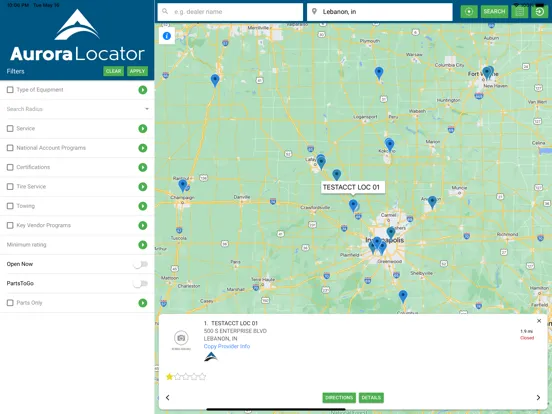Image resolution: width=552 pixels, height=414 pixels.
Task: Click the provider photo camera placeholder
Action: [181, 338]
